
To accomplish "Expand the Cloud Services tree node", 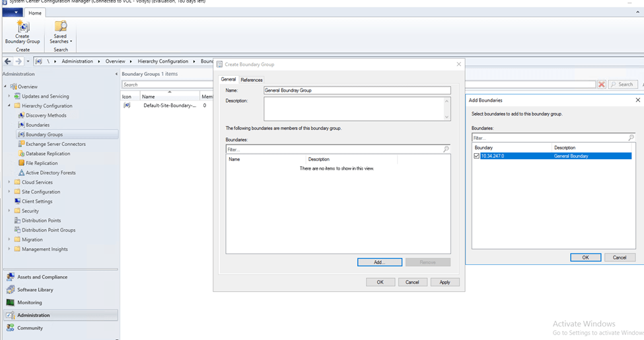I will (x=9, y=182).
